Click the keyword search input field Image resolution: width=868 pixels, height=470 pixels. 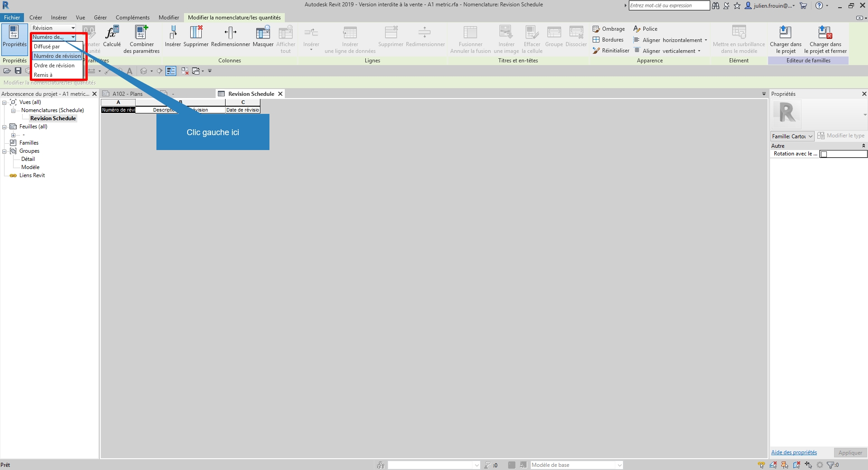[669, 5]
